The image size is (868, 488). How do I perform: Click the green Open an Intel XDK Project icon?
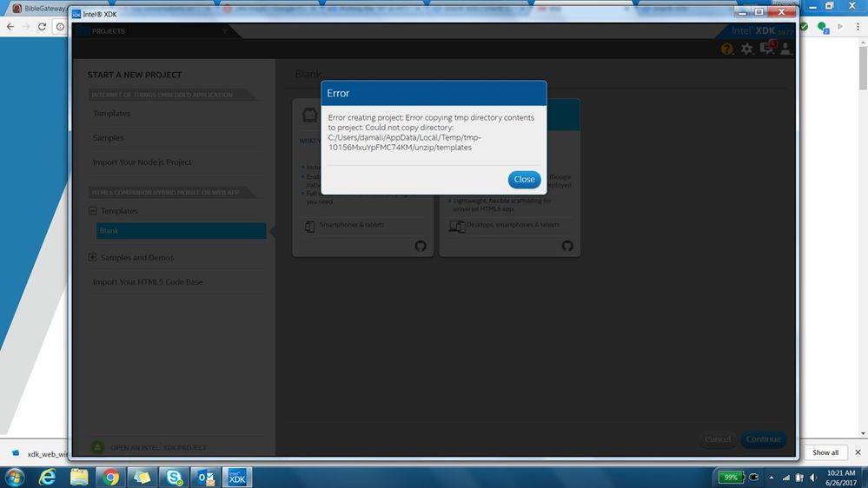98,447
